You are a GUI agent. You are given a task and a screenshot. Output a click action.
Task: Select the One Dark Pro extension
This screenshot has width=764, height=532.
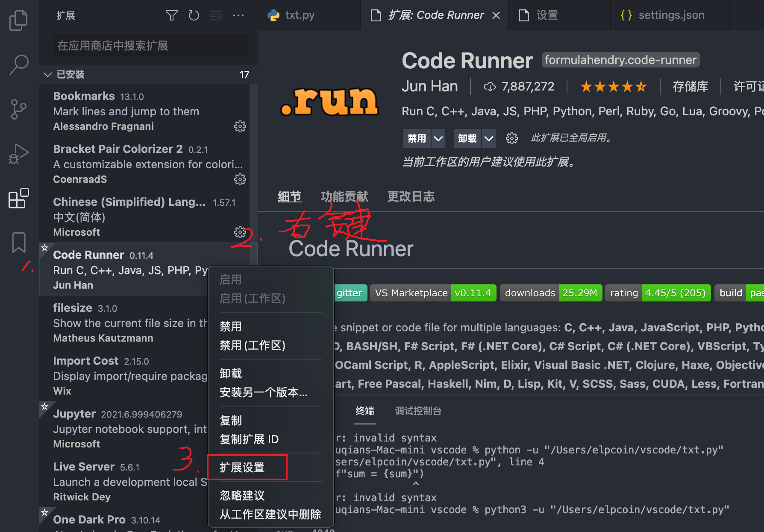[124, 520]
